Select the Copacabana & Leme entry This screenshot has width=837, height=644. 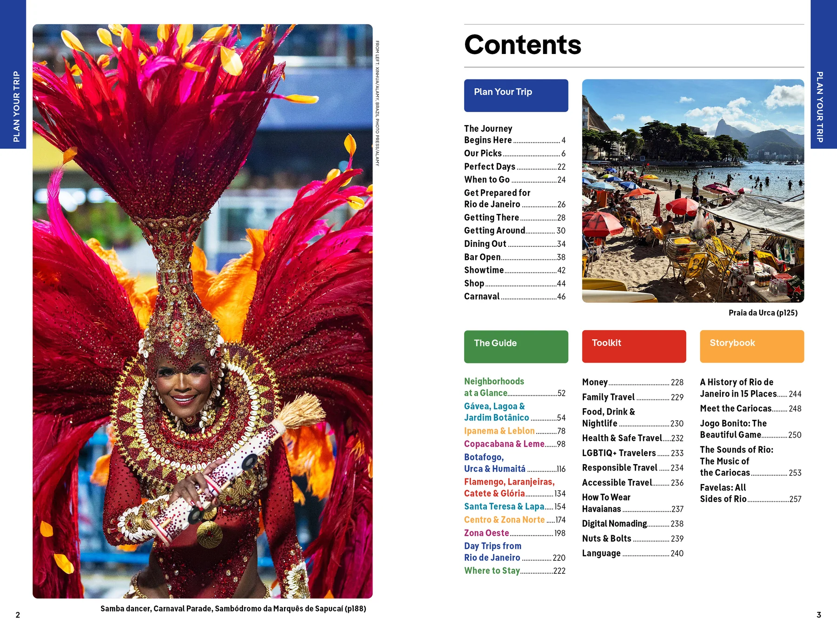pos(504,444)
